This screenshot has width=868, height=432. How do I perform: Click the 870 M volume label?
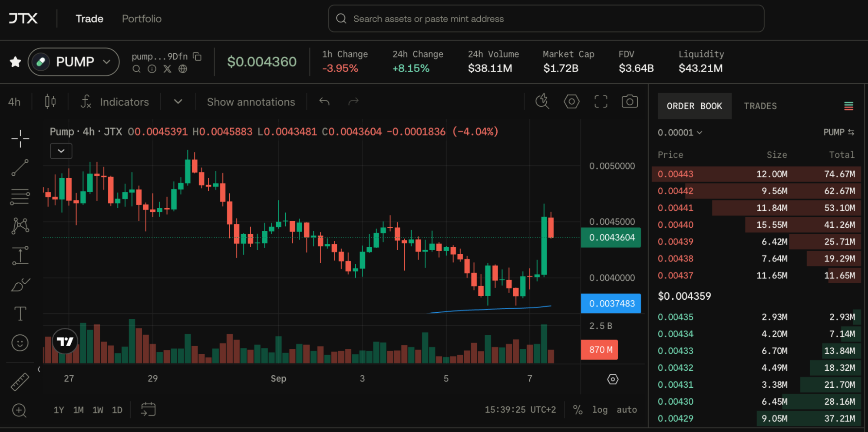(x=600, y=350)
